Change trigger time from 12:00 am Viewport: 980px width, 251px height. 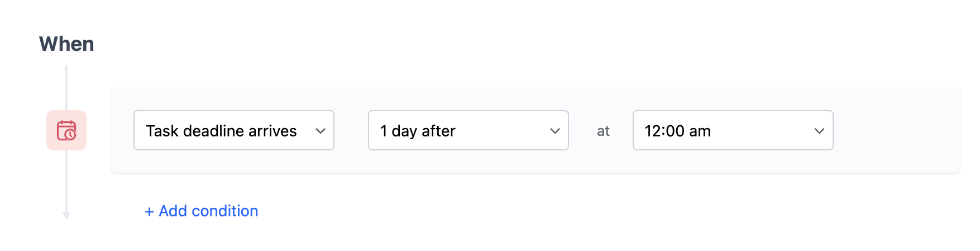733,130
